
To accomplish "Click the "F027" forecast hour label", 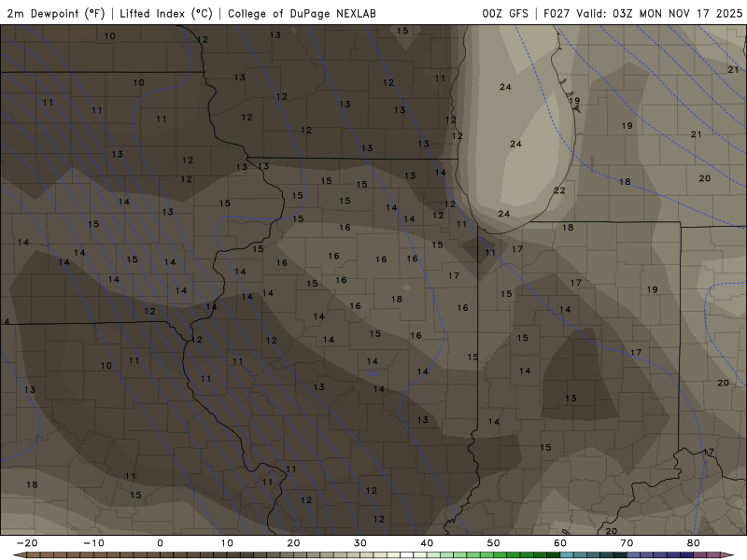I will pyautogui.click(x=557, y=13).
